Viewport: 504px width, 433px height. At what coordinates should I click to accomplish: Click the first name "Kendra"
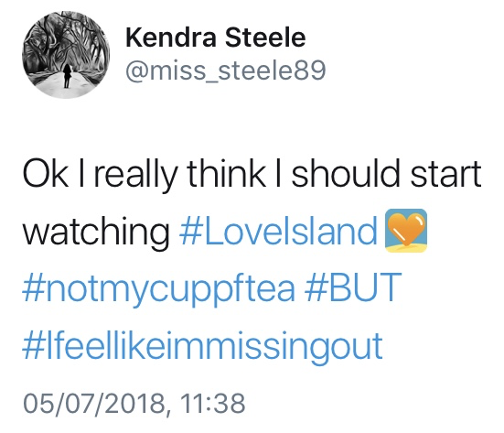170,38
